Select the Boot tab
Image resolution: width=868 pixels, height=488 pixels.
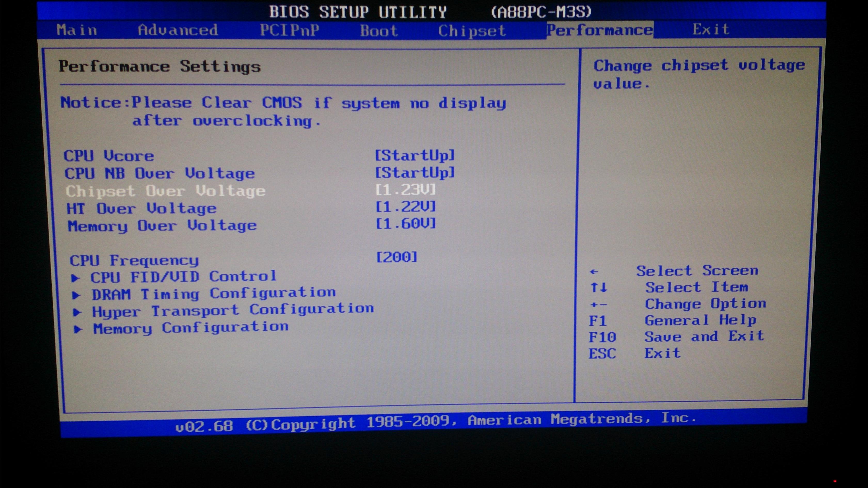coord(379,31)
